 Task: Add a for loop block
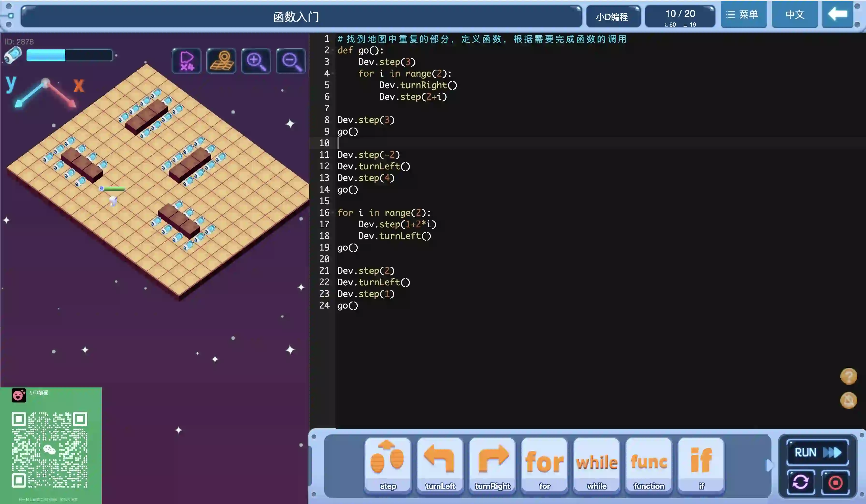pyautogui.click(x=545, y=465)
